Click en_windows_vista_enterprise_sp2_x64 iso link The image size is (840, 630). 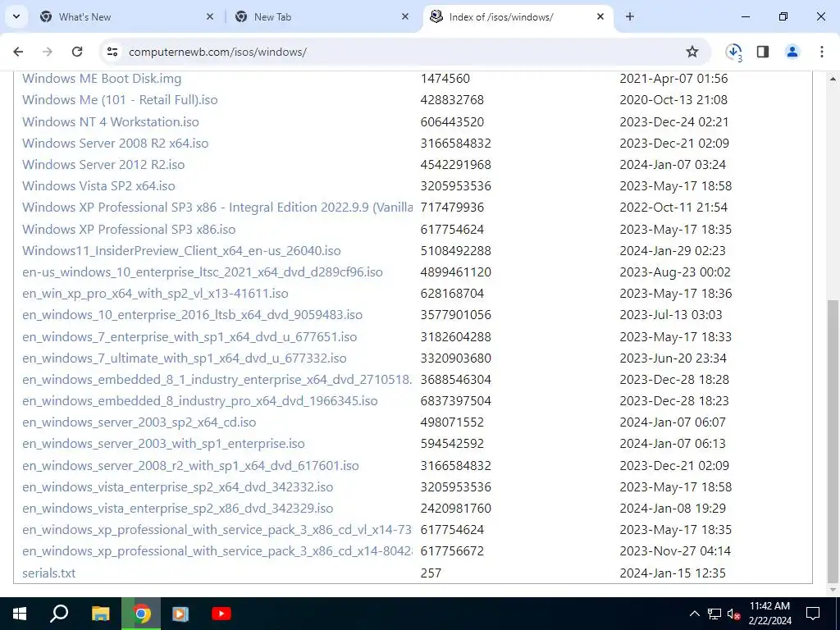click(177, 487)
